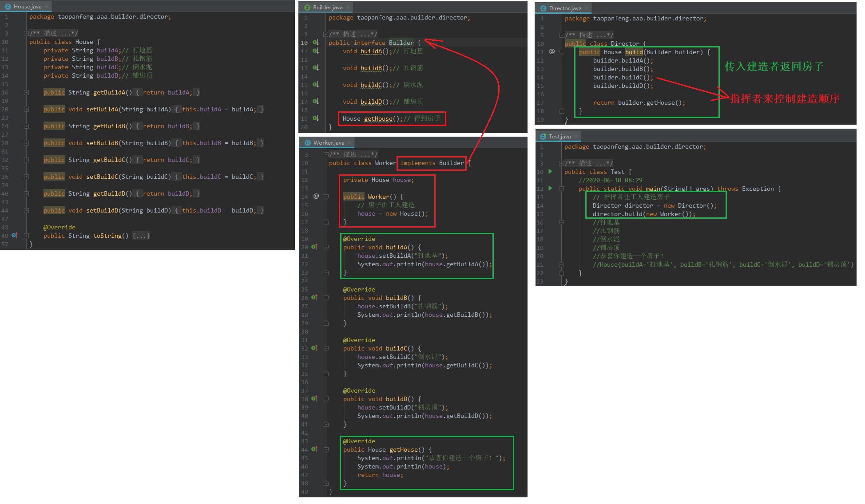865x504 pixels.
Task: Expand folded getBuildD() method in House.java
Action: 26,193
